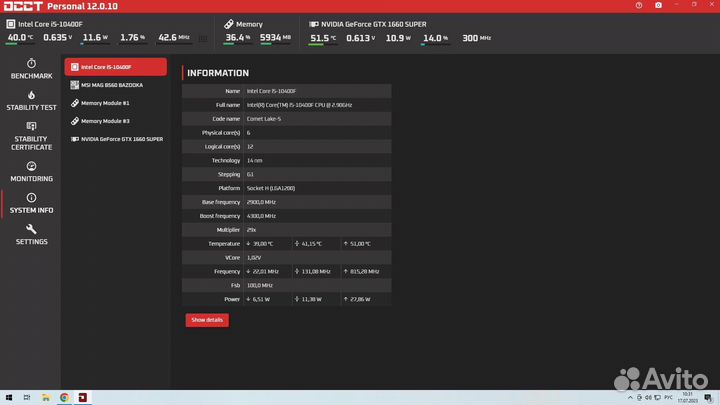Open Task View on the taskbar
Viewport: 720px width, 405px height.
pyautogui.click(x=27, y=398)
